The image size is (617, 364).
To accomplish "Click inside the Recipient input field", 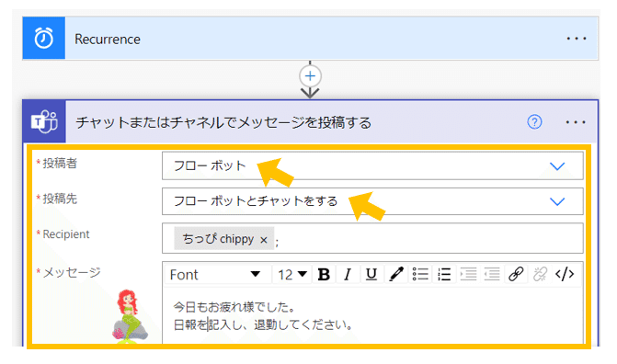I will coord(372,238).
